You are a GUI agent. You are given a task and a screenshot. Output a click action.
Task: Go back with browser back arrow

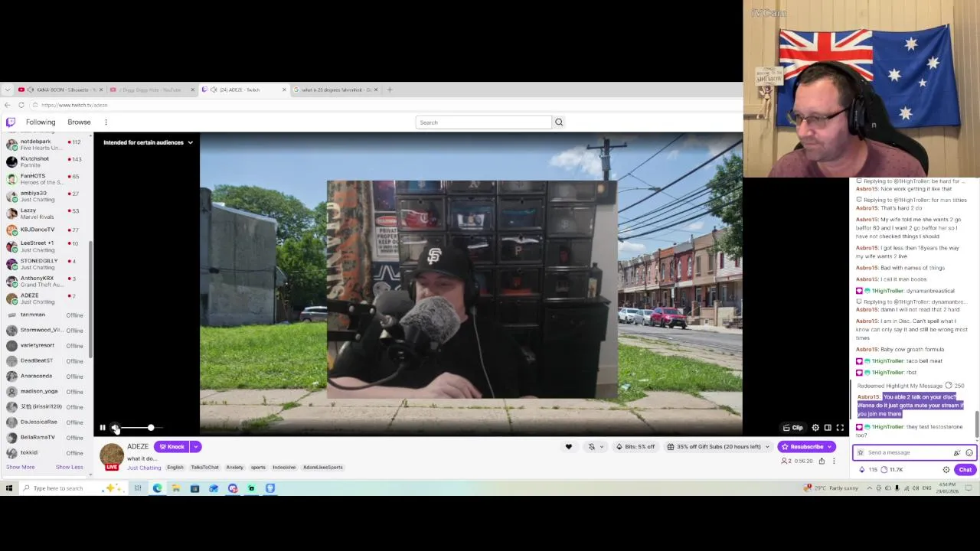coord(8,105)
